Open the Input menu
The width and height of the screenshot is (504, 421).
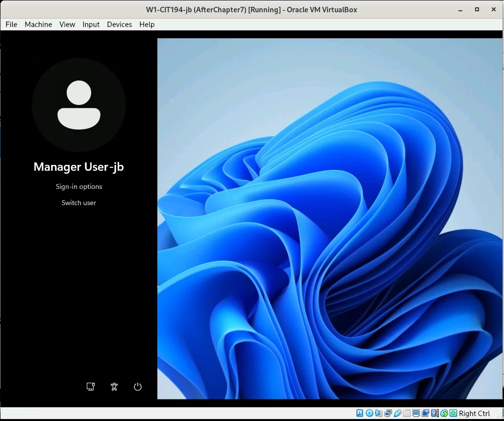coord(91,24)
